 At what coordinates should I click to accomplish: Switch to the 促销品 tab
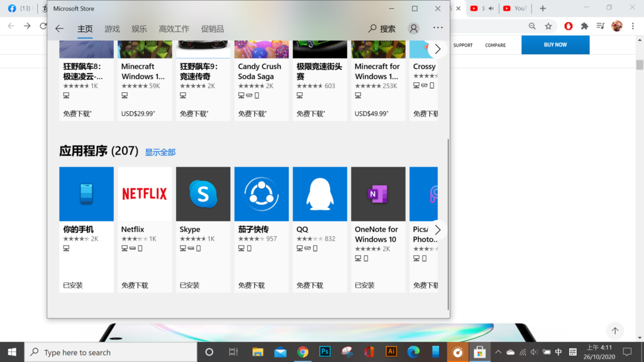click(x=213, y=29)
